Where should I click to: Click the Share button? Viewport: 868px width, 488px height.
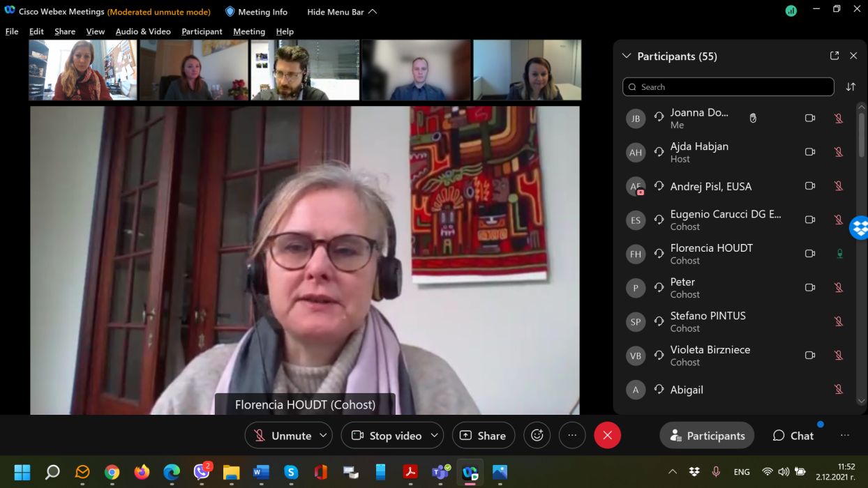click(x=483, y=435)
